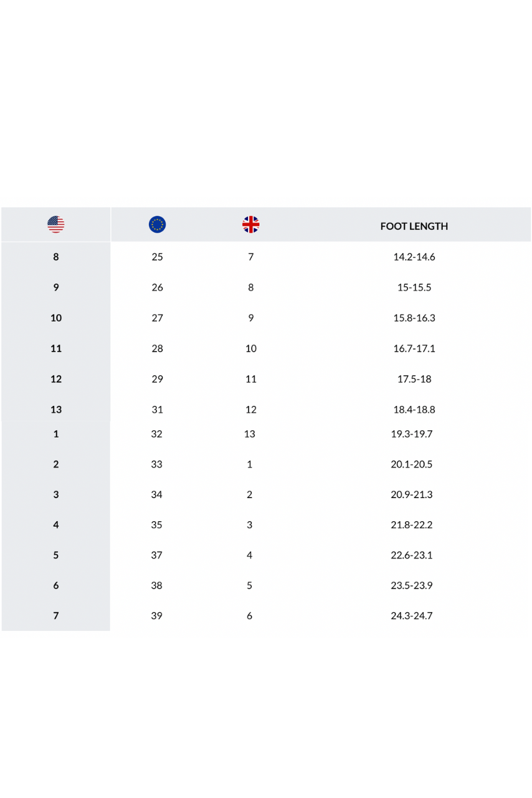This screenshot has width=532, height=798.
Task: Click the European Union flag icon
Action: [158, 224]
